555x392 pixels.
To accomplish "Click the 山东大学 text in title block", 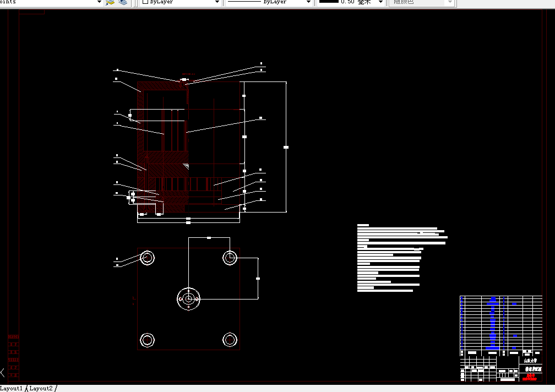I will (530, 361).
